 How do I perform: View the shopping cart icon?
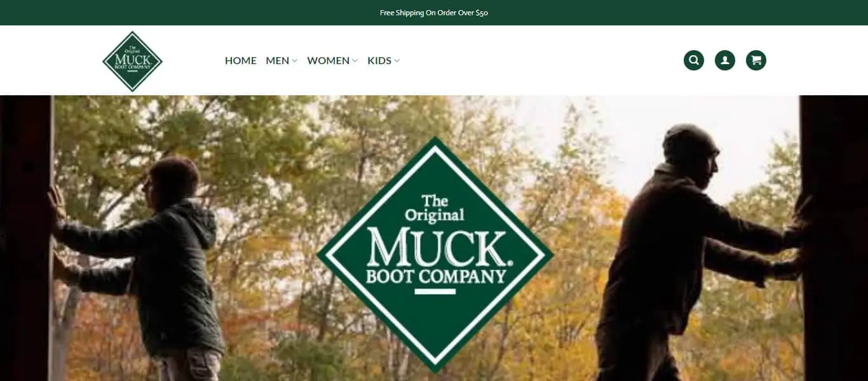(756, 60)
